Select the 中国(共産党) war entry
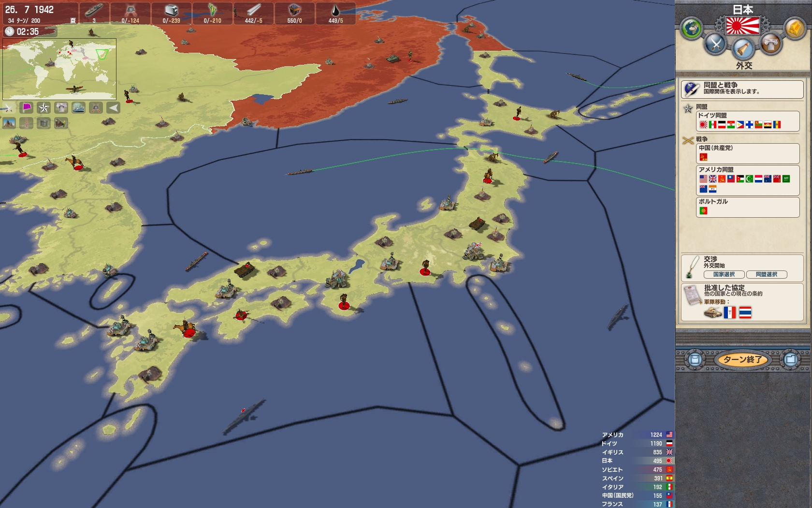812x508 pixels. [748, 153]
